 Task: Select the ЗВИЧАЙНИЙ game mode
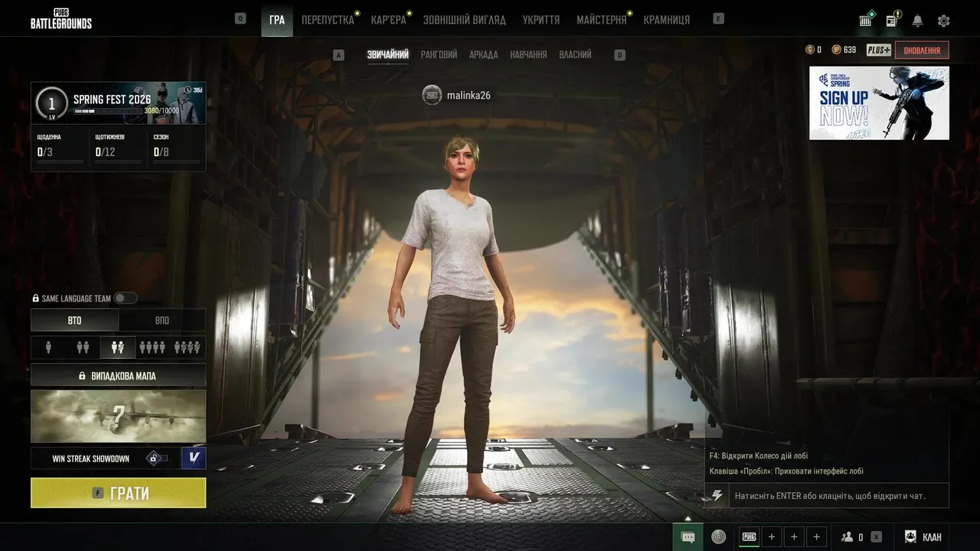tap(387, 55)
